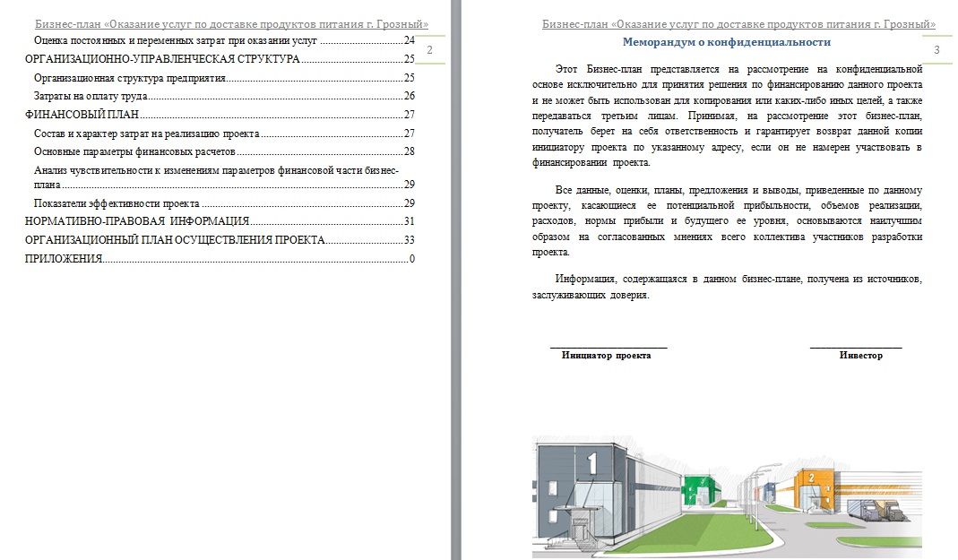Click the 'ПРИЛОЖЕНИЯ' TOC entry

click(220, 259)
